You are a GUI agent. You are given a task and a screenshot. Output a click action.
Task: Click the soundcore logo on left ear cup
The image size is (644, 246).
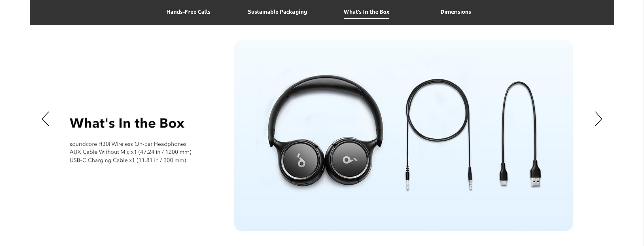tap(301, 160)
